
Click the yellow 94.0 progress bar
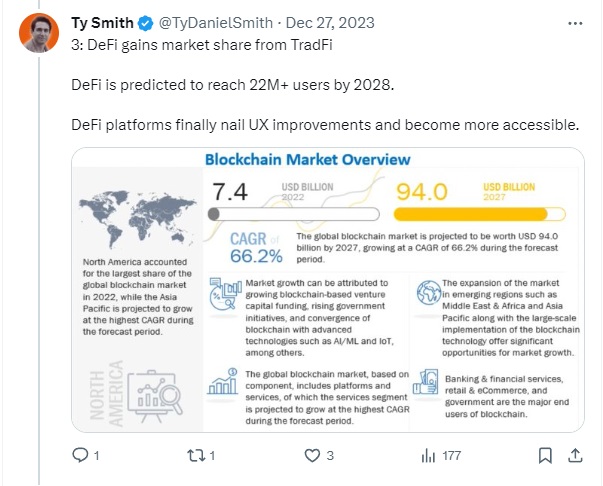coord(480,214)
